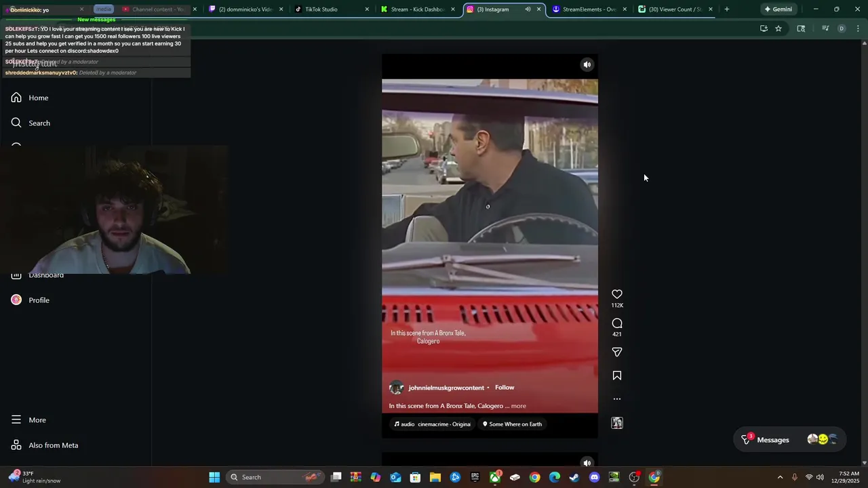This screenshot has width=868, height=488.
Task: Open Windows Start menu
Action: coord(214,477)
